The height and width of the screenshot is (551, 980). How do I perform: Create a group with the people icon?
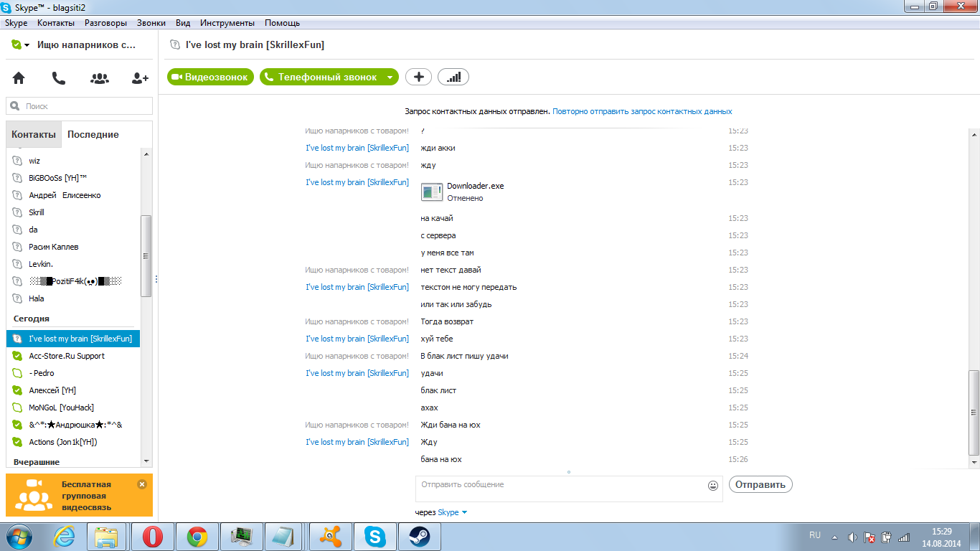pyautogui.click(x=100, y=78)
